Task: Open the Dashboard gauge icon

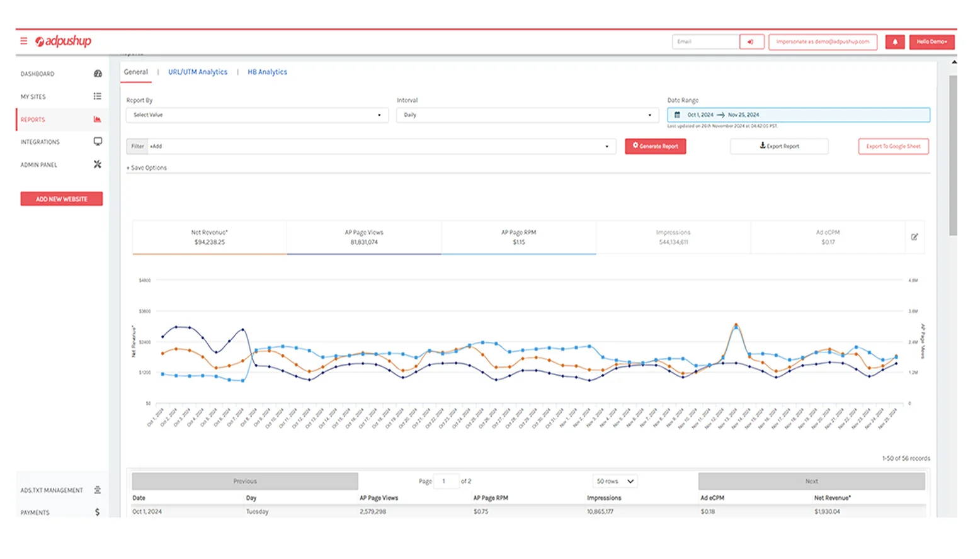Action: (98, 74)
